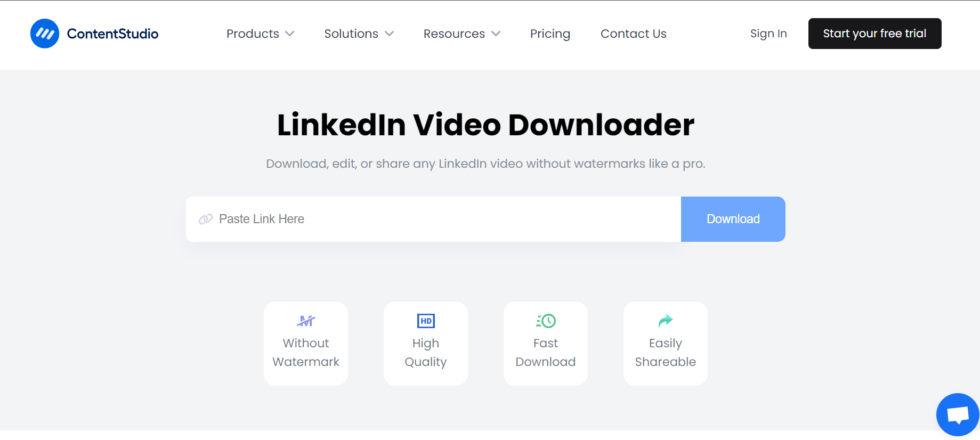Open the live chat bubble
This screenshot has width=980, height=440.
957,415
